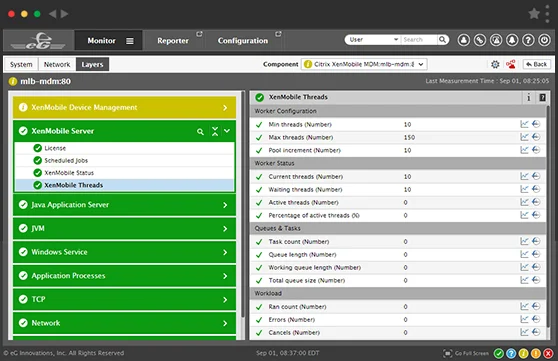558x361 pixels.
Task: Click 'Total queue size (Number)' measure
Action: point(307,281)
